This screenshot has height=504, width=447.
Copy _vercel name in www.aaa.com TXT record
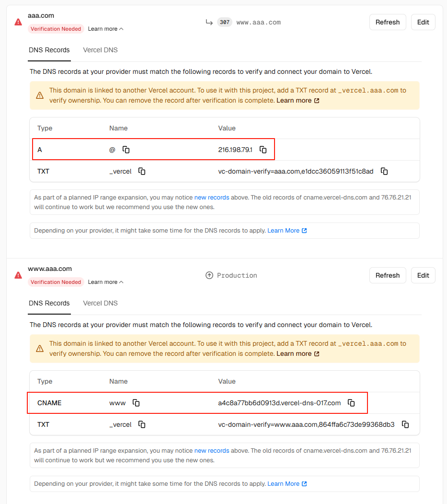[x=142, y=424]
